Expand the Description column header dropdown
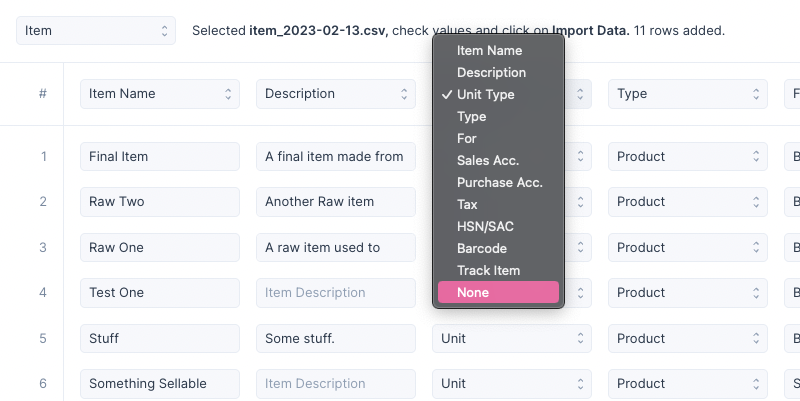The height and width of the screenshot is (401, 800). click(x=336, y=94)
